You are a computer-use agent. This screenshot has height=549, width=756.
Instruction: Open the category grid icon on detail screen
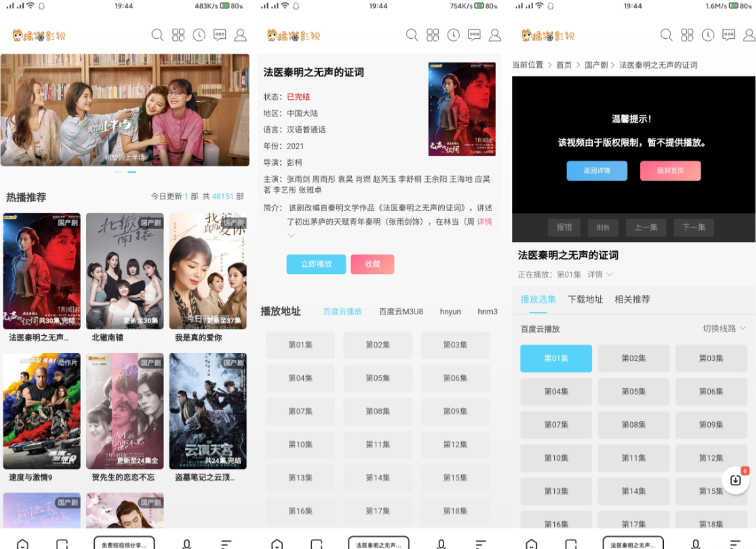pos(433,35)
